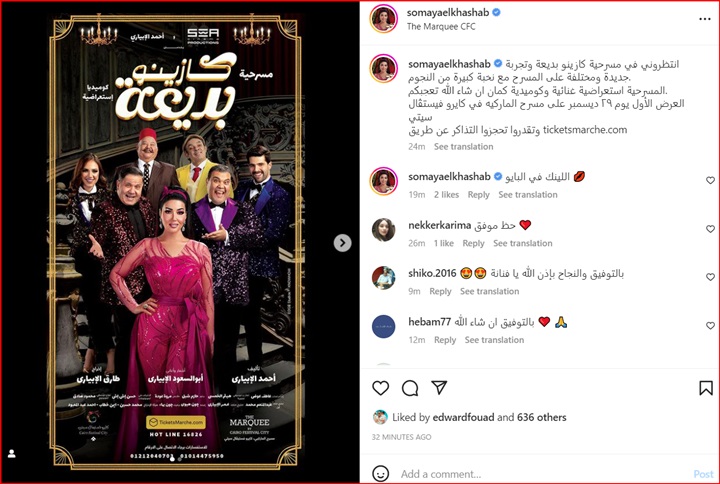The width and height of the screenshot is (720, 484).
Task: Save post with the bookmark icon
Action: pos(706,388)
